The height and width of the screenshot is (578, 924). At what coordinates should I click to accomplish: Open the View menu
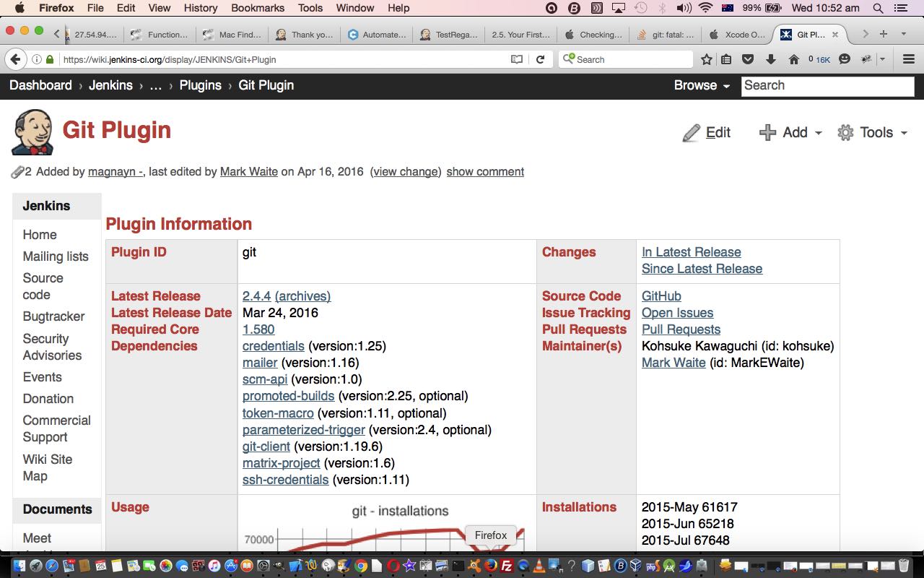[160, 8]
